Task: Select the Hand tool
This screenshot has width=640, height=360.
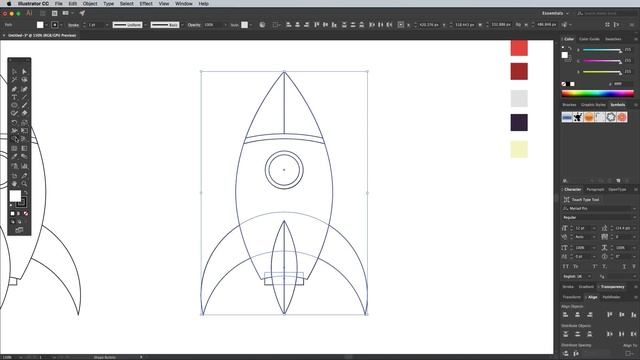Action: tap(14, 184)
